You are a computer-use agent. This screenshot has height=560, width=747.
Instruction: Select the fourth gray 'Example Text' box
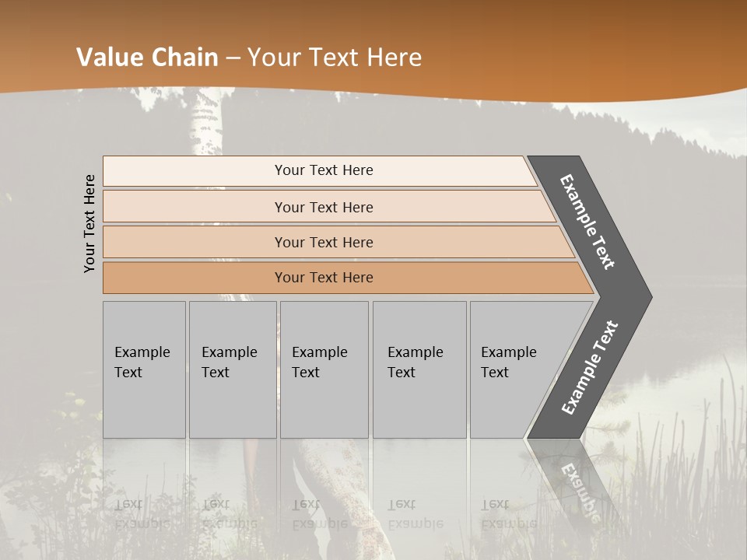(x=419, y=369)
